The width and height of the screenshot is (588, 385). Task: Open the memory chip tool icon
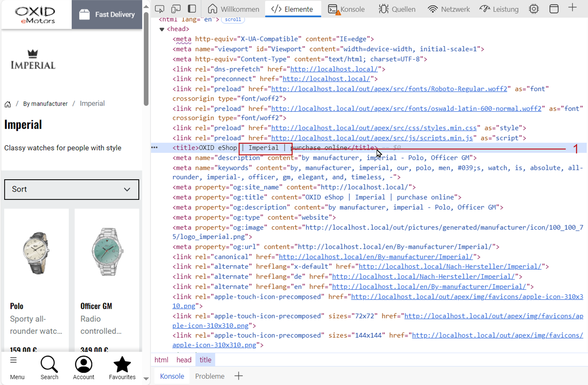pos(534,9)
